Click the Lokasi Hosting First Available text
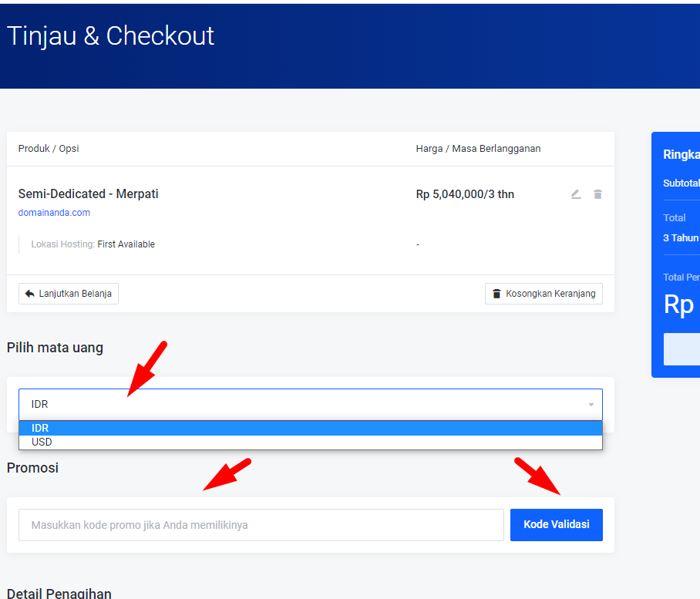Screen dimensions: 700x599 coord(93,244)
